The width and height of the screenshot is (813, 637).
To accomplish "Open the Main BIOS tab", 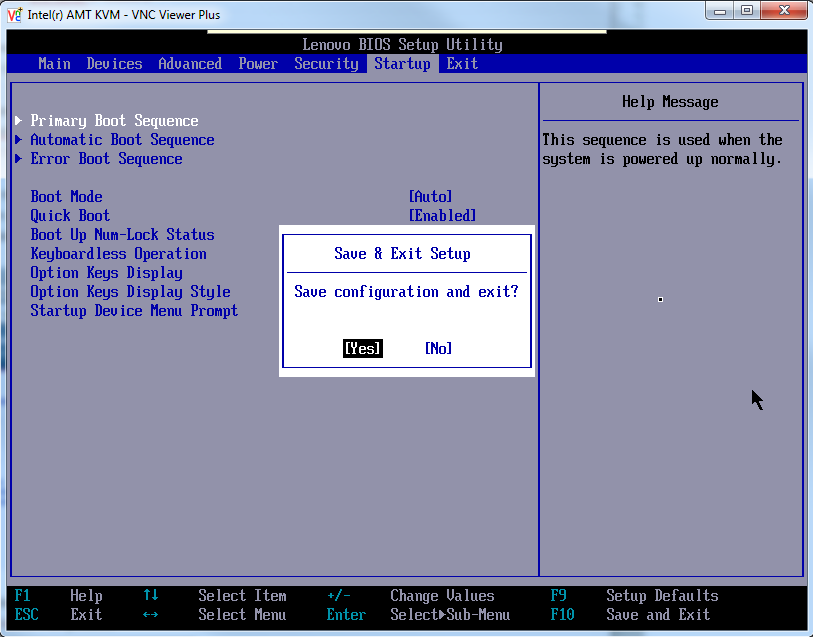I will pos(54,63).
